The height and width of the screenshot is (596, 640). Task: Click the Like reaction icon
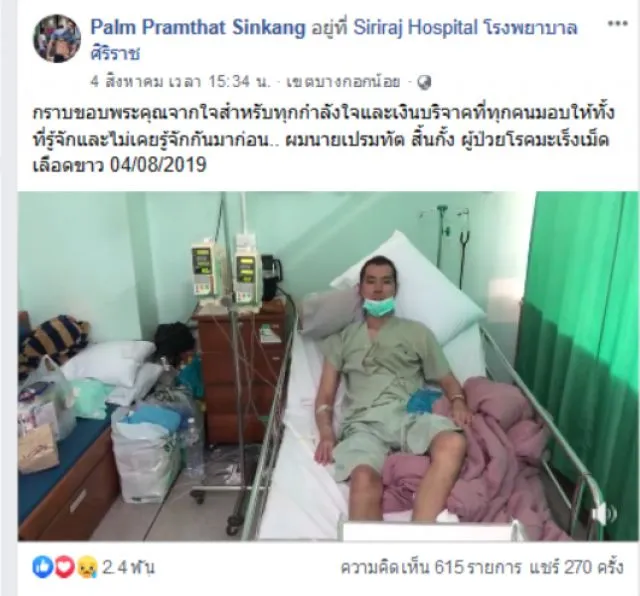[42, 567]
